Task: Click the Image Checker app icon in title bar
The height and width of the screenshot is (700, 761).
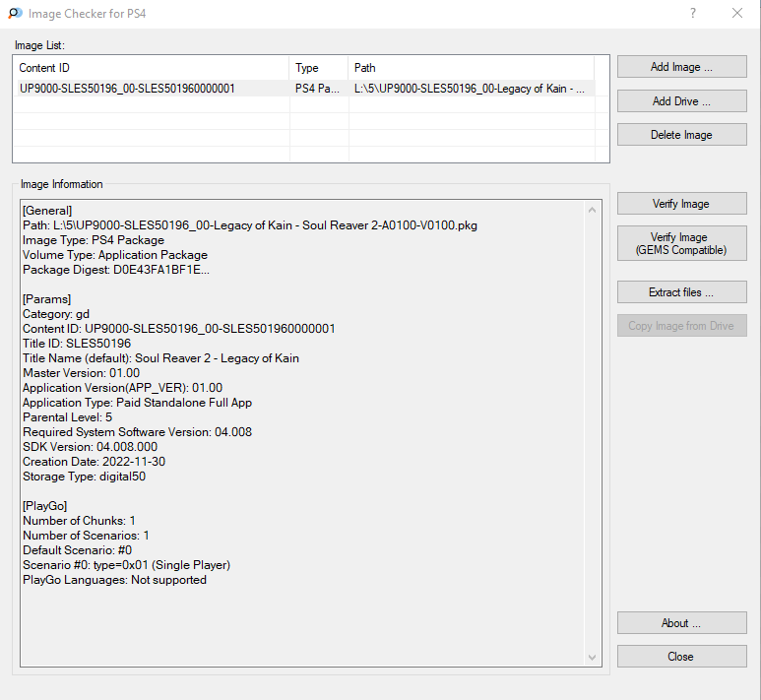Action: coord(16,13)
